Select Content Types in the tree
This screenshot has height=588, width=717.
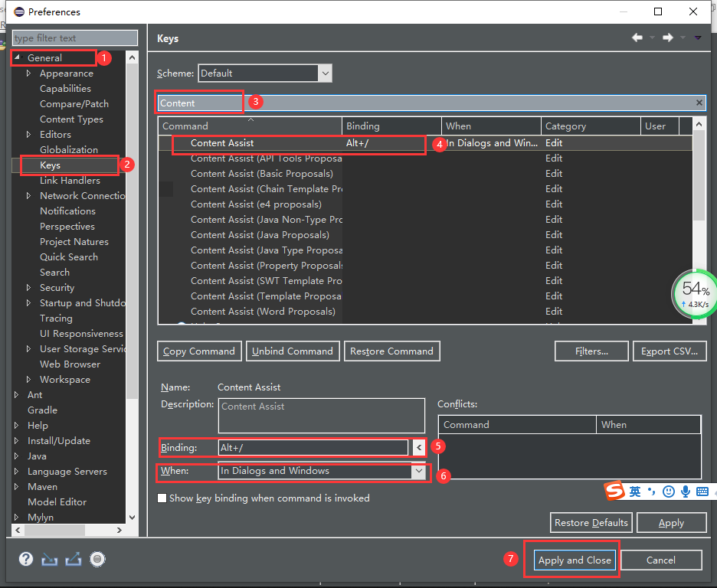(x=71, y=119)
